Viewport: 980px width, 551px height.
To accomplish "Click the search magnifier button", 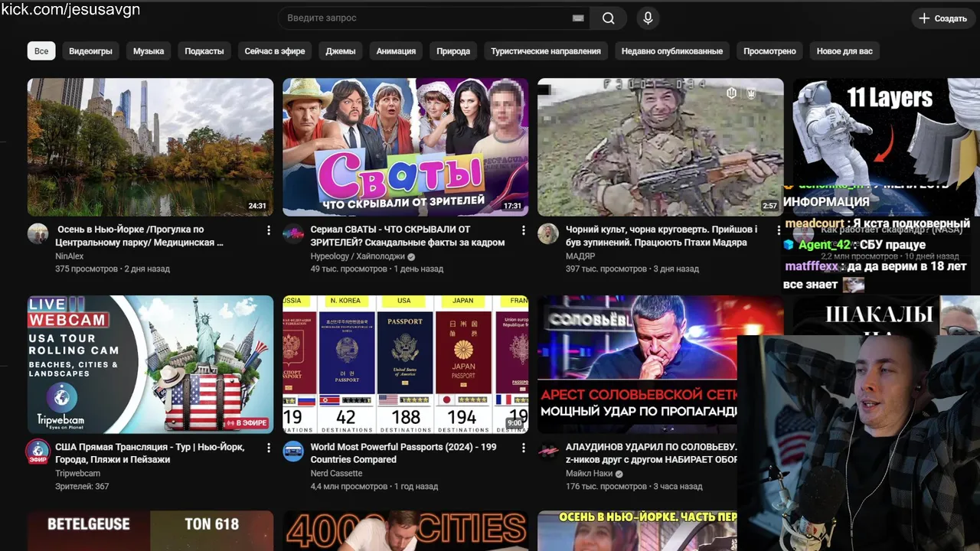I will coord(608,18).
